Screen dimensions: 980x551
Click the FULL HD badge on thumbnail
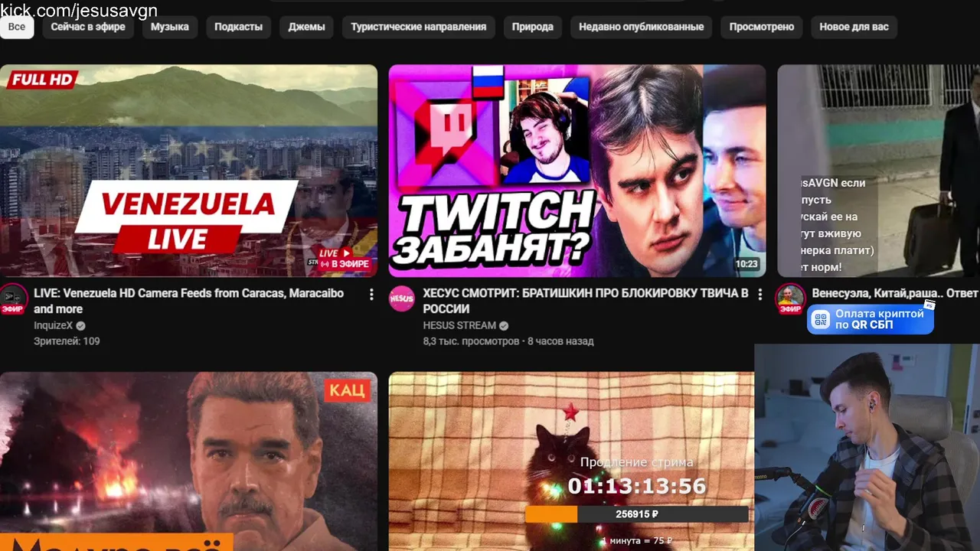tap(42, 80)
